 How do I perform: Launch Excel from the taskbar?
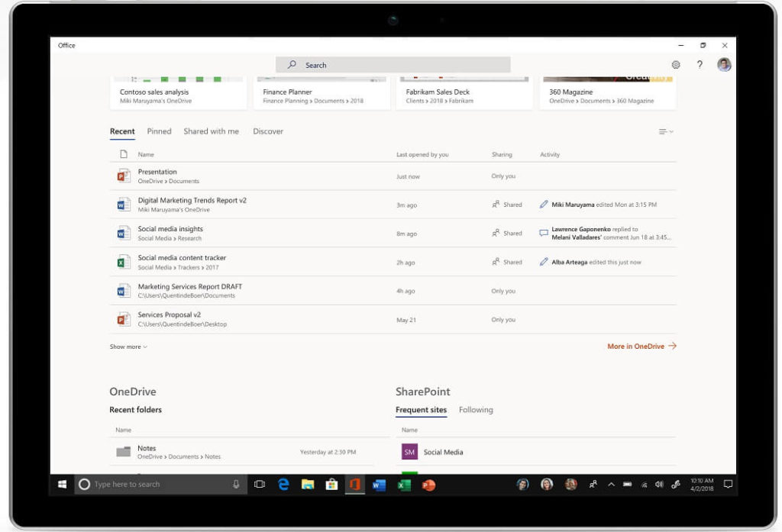click(x=403, y=484)
